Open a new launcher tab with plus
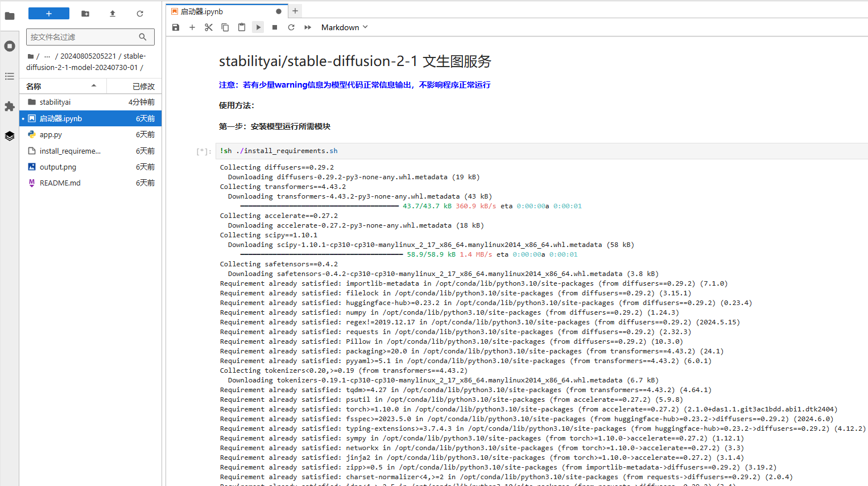Image resolution: width=868 pixels, height=486 pixels. pyautogui.click(x=295, y=11)
